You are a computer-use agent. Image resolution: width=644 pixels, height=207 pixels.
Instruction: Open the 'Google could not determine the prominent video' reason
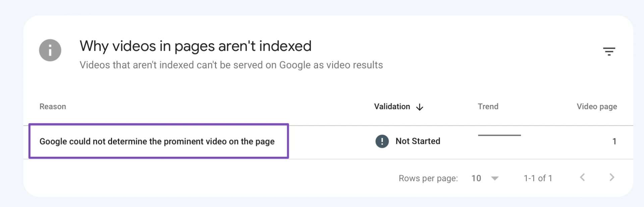(x=157, y=141)
